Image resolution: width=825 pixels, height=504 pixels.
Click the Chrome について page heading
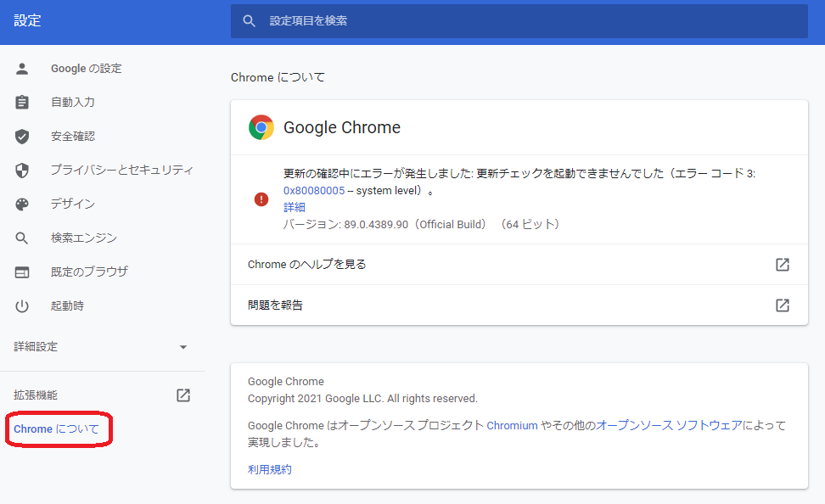[x=278, y=77]
